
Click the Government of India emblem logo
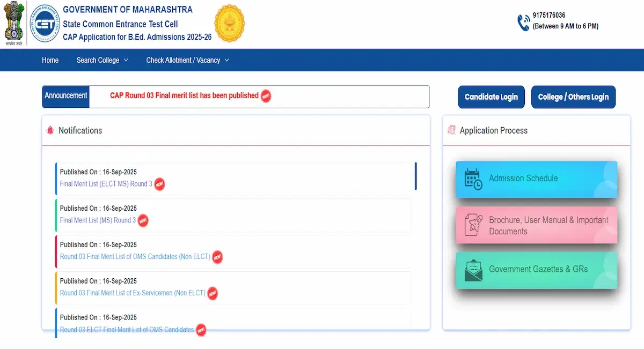[x=14, y=24]
